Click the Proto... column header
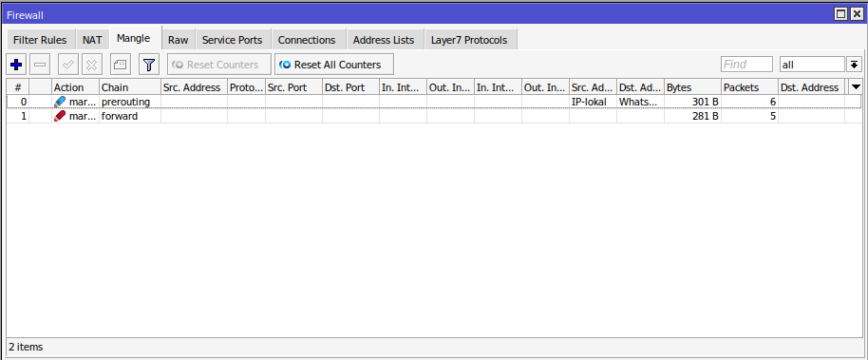The width and height of the screenshot is (868, 360). [x=246, y=87]
